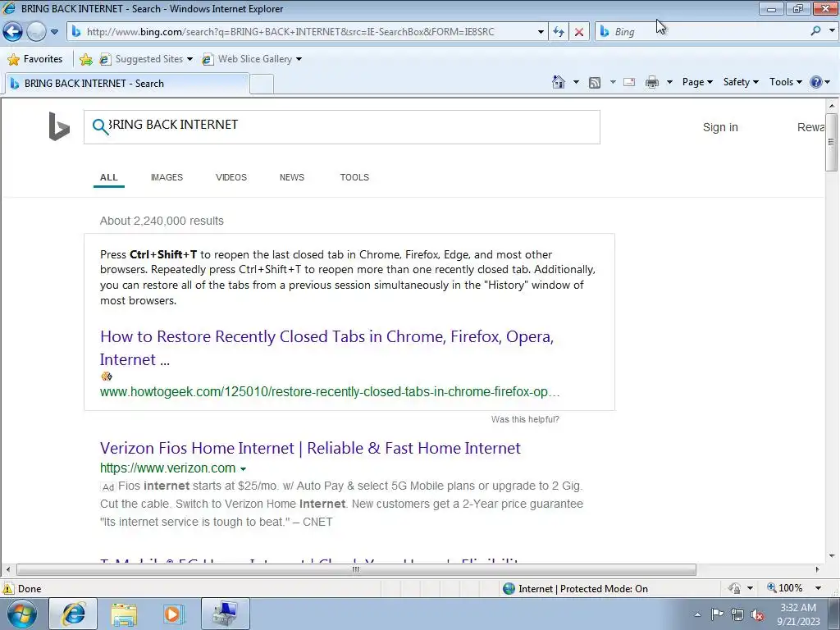Click the Add to Favorites Bar icon
The width and height of the screenshot is (840, 630).
tap(85, 59)
